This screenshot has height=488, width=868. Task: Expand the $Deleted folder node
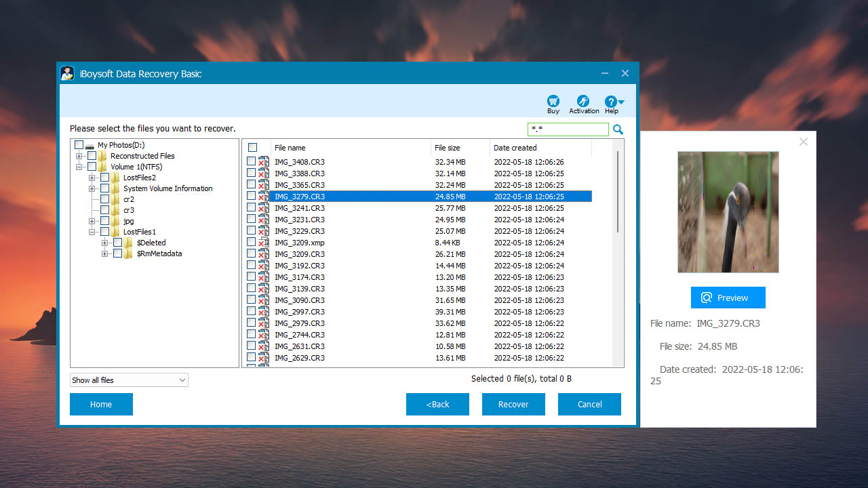pyautogui.click(x=104, y=243)
